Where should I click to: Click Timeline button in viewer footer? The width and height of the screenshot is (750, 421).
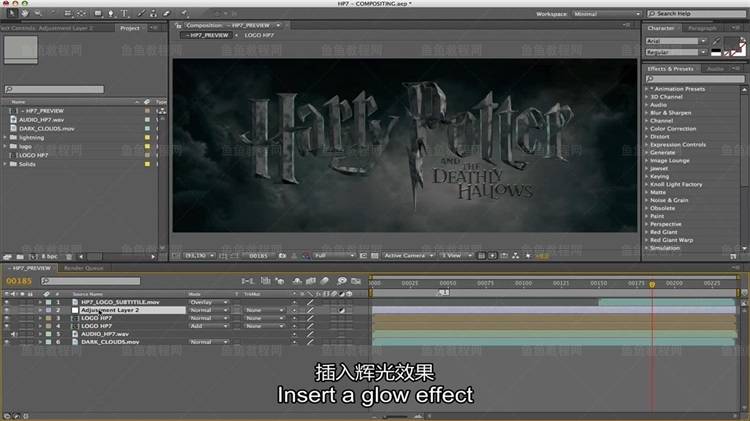coord(504,256)
